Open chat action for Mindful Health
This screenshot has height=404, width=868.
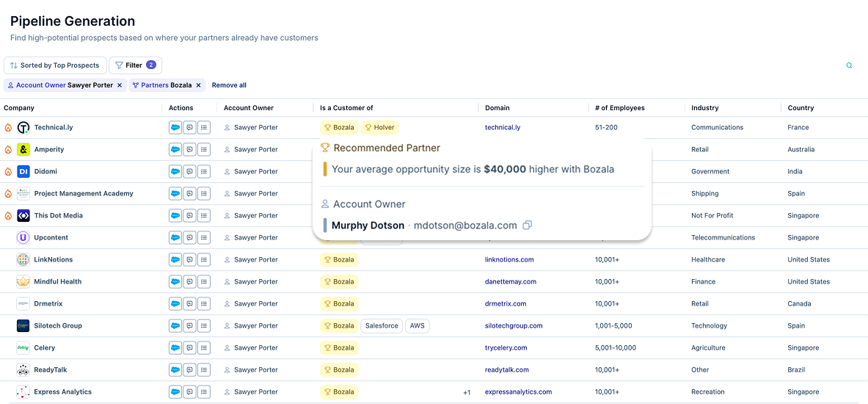click(190, 281)
